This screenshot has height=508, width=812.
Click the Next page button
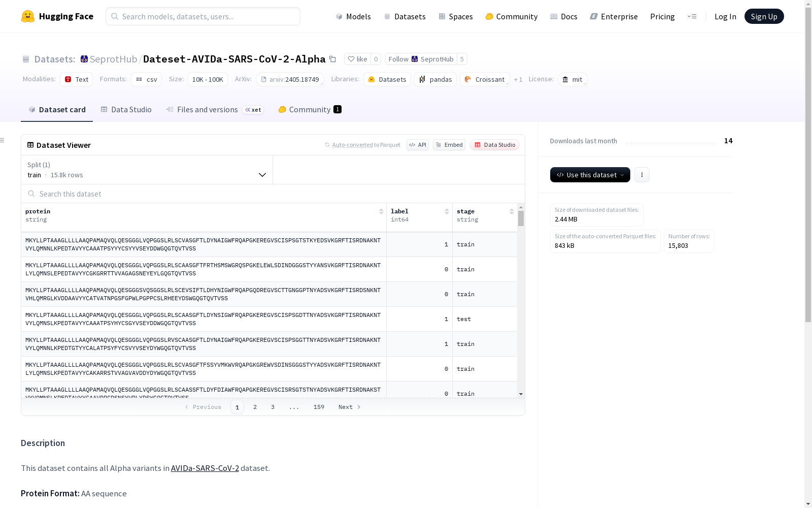(x=350, y=407)
